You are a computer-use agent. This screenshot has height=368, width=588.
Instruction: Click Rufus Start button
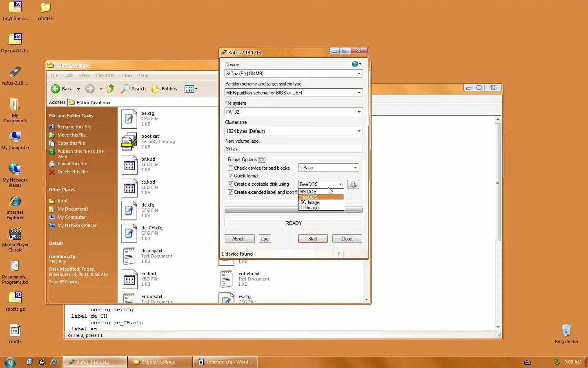click(x=313, y=239)
